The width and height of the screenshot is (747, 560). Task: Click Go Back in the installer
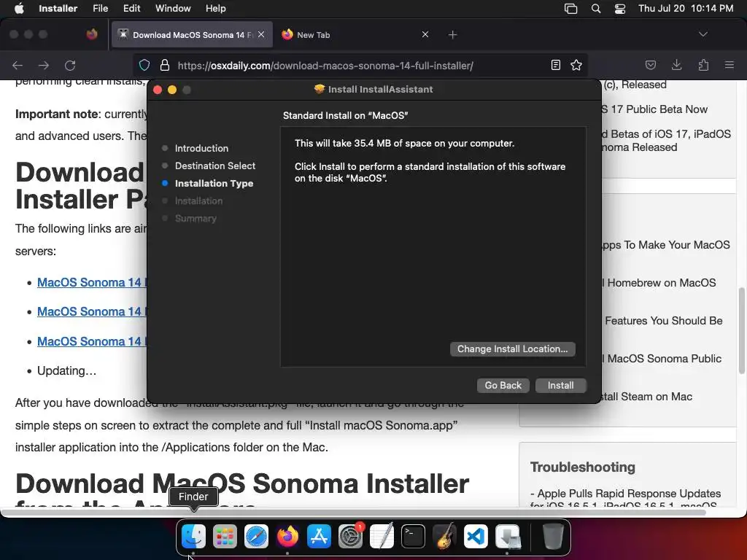point(503,385)
